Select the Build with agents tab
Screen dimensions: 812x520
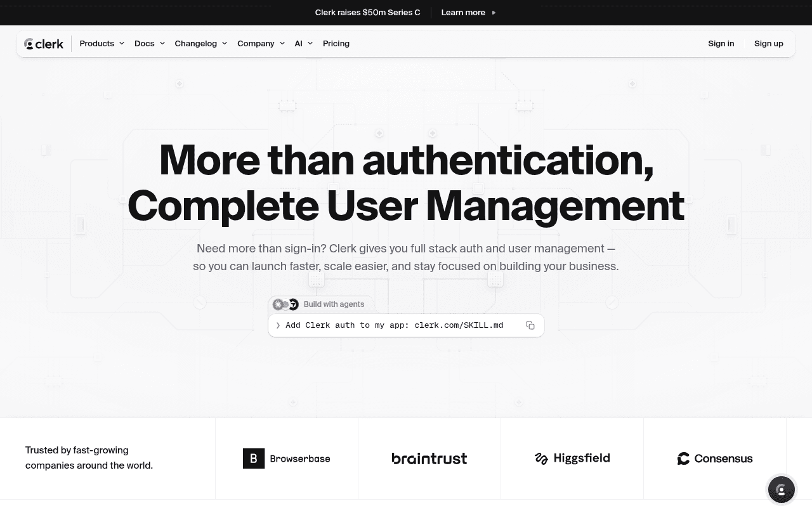(x=321, y=305)
